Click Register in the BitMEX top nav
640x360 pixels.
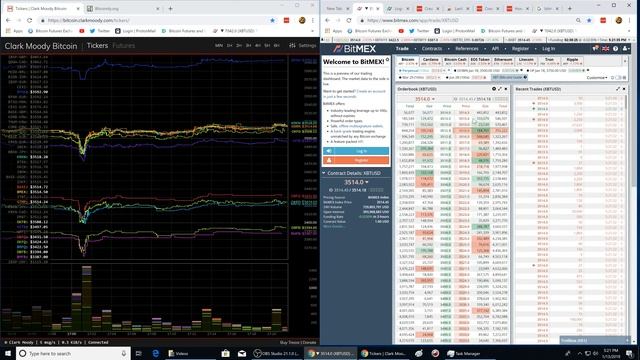point(520,49)
